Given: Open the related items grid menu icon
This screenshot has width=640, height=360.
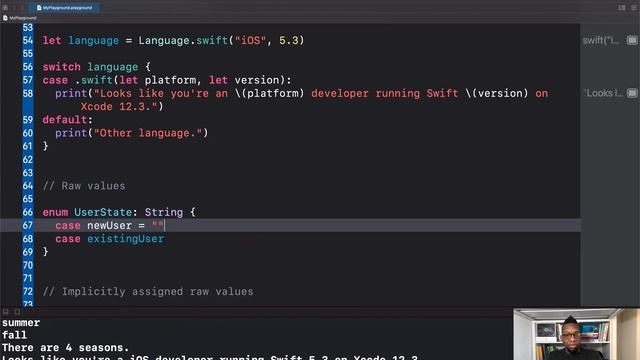Looking at the screenshot, I should [5, 8].
